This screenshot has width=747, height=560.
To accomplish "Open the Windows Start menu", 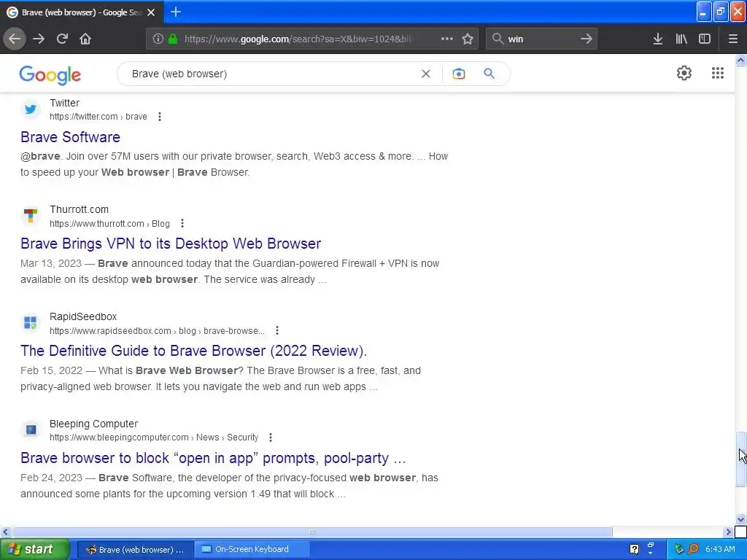I will (x=34, y=550).
